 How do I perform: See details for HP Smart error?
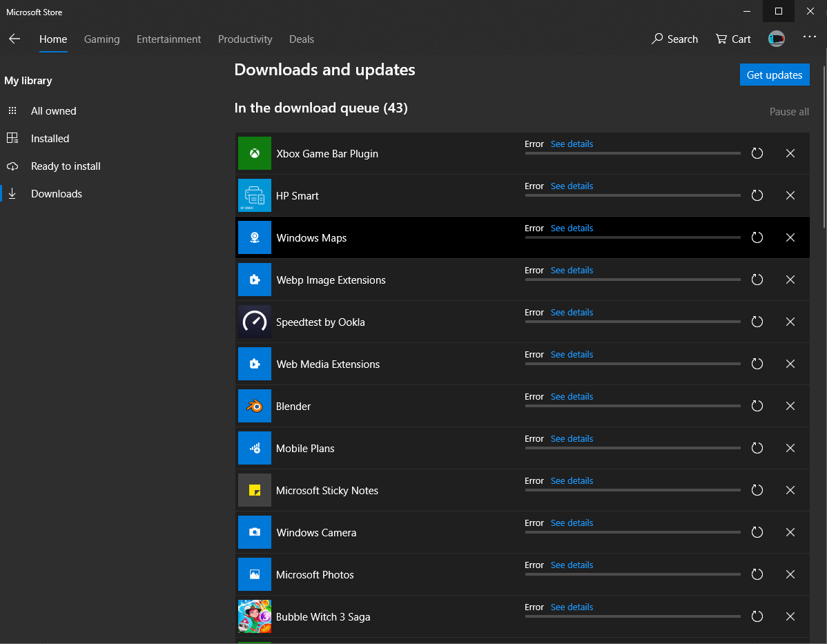pos(572,186)
